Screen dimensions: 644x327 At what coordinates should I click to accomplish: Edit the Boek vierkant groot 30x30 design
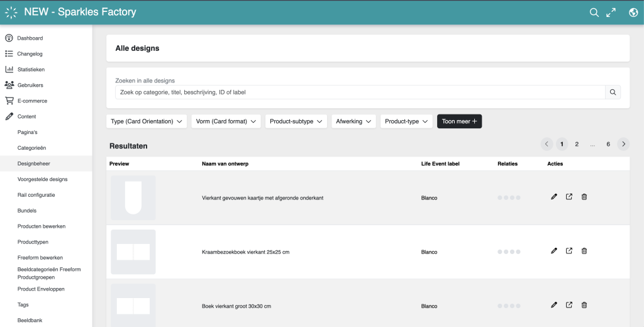click(554, 305)
